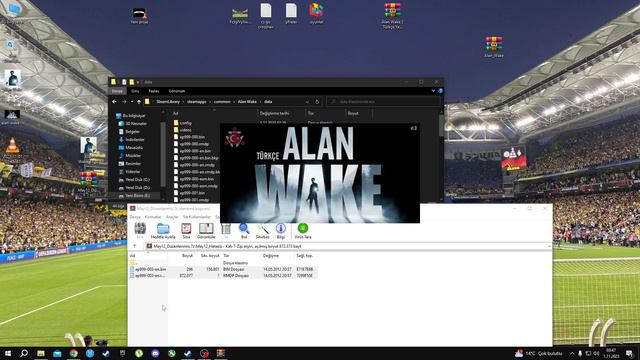640x360 pixels.
Task: Select the oyunlar desktop icon
Action: tap(316, 13)
